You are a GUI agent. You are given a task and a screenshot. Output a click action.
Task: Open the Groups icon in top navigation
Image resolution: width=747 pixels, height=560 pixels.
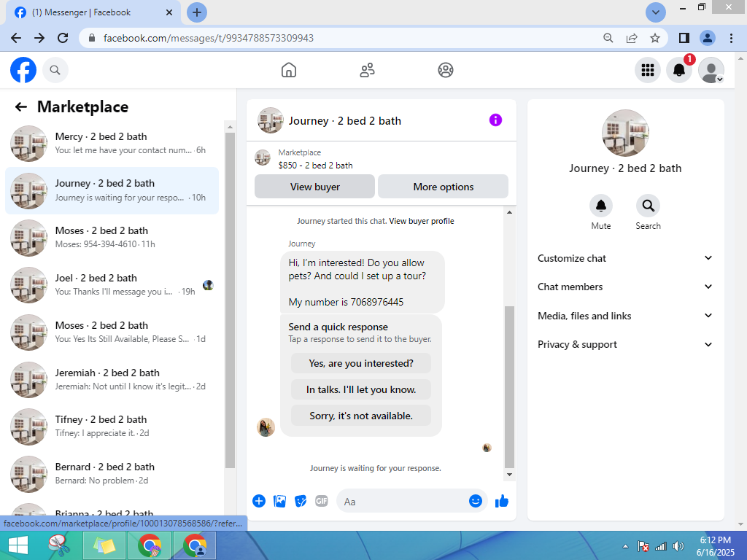pos(446,70)
